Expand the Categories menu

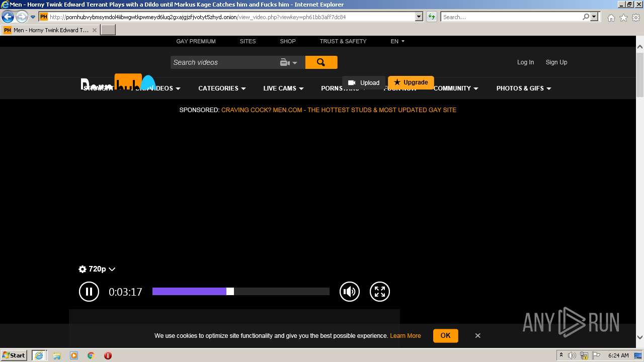[222, 88]
